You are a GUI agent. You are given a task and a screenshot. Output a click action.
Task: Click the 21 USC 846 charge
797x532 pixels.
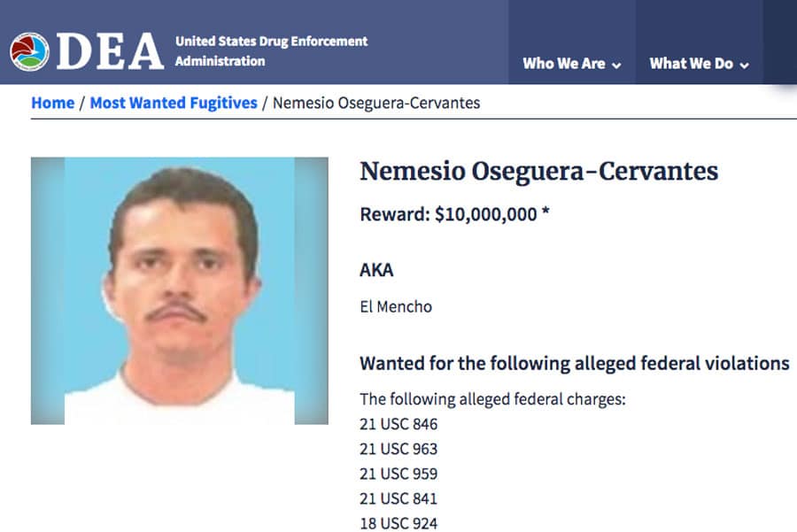[398, 424]
